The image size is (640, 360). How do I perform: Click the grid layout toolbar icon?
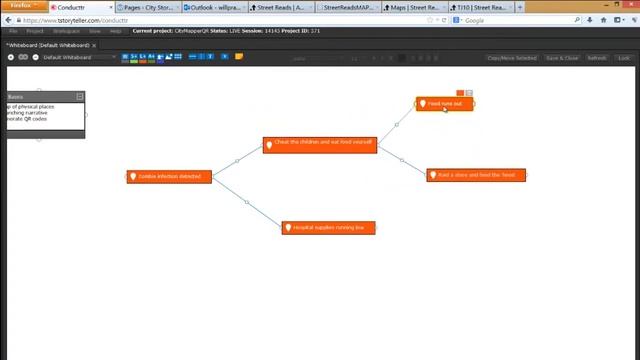click(x=178, y=57)
